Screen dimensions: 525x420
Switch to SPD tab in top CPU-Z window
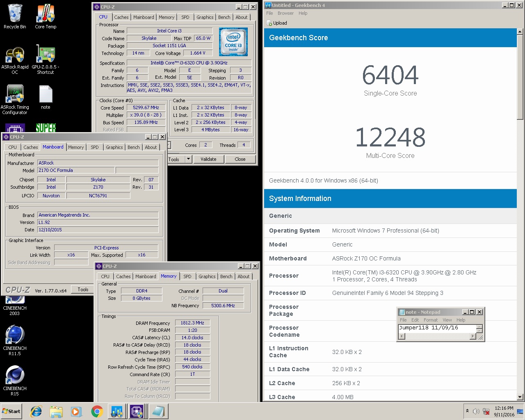pyautogui.click(x=185, y=17)
